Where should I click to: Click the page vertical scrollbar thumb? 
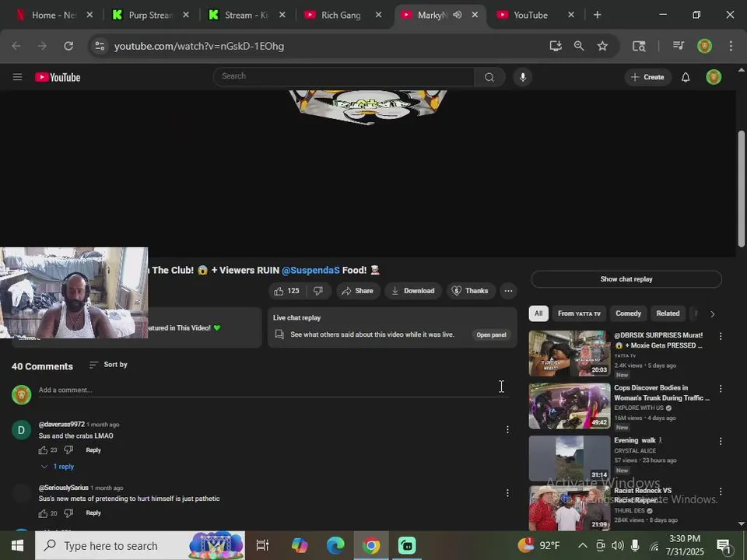point(742,188)
